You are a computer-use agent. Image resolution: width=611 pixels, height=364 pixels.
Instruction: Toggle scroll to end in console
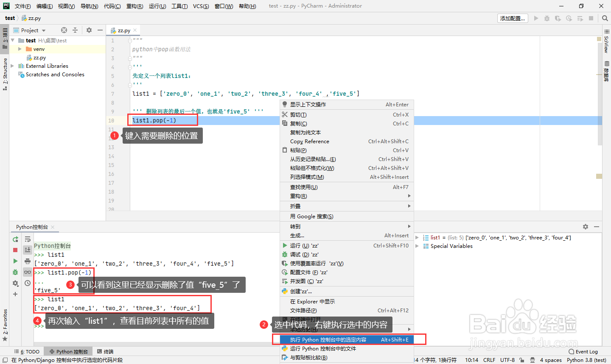[28, 250]
